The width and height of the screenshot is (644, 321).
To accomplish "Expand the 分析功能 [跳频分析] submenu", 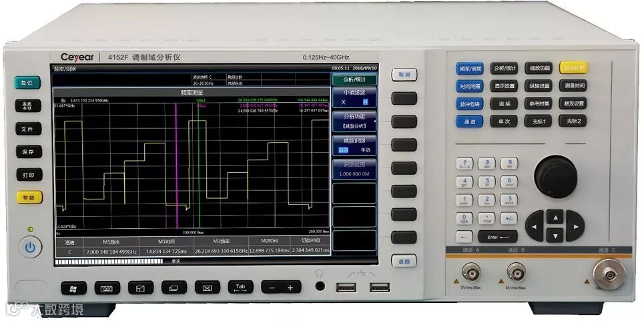I will tap(354, 122).
